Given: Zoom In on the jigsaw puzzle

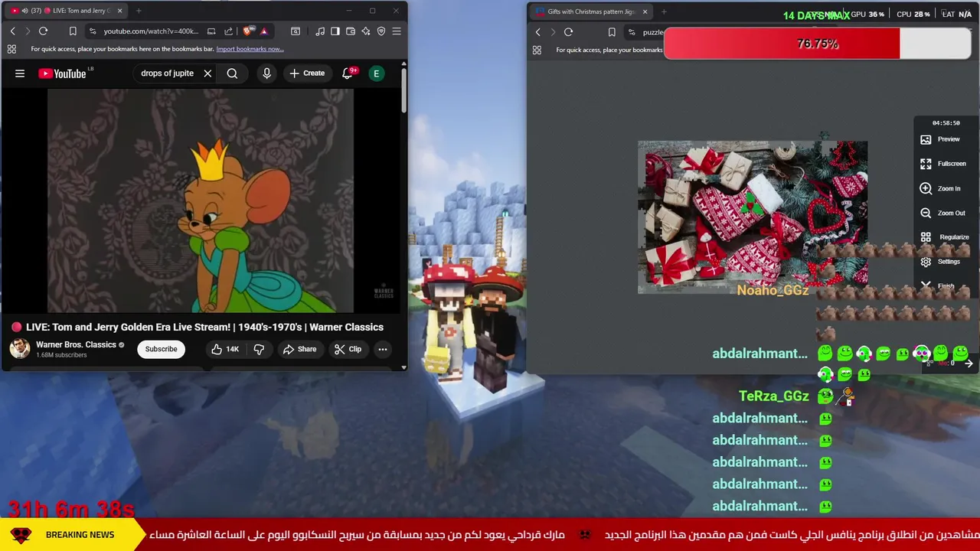Looking at the screenshot, I should coord(940,188).
